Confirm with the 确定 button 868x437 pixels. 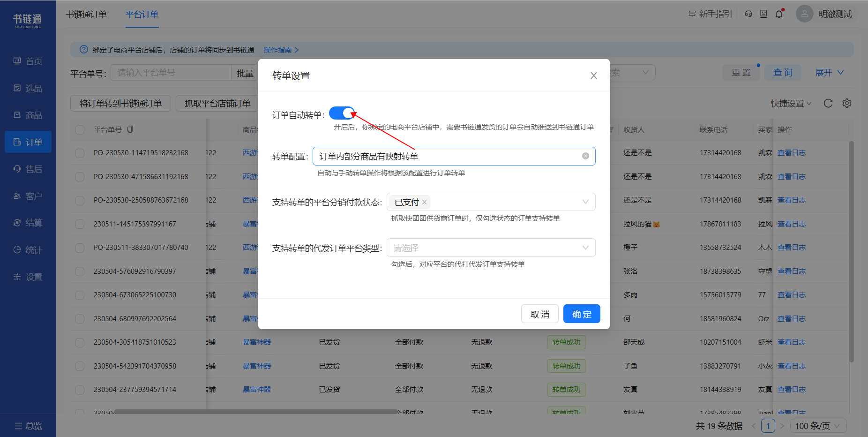(x=582, y=314)
